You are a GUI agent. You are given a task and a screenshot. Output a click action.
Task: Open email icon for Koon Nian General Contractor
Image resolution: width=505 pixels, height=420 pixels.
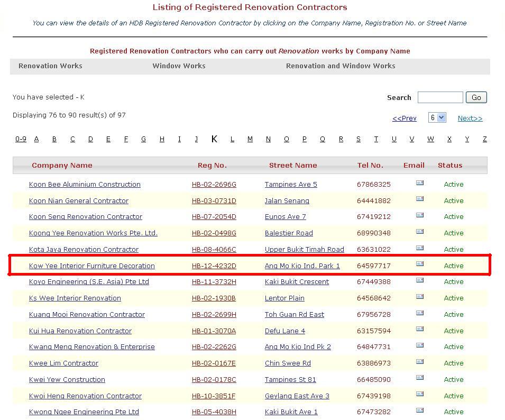[x=420, y=199]
